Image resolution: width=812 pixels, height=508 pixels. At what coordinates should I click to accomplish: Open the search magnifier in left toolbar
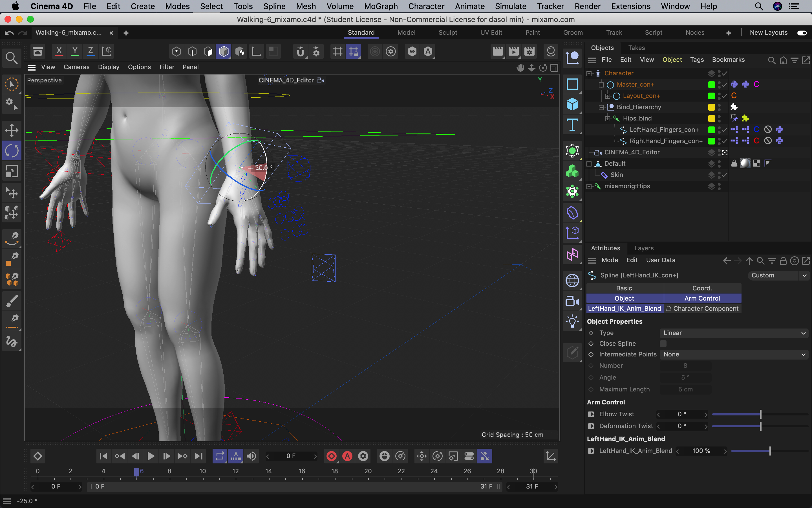point(12,58)
